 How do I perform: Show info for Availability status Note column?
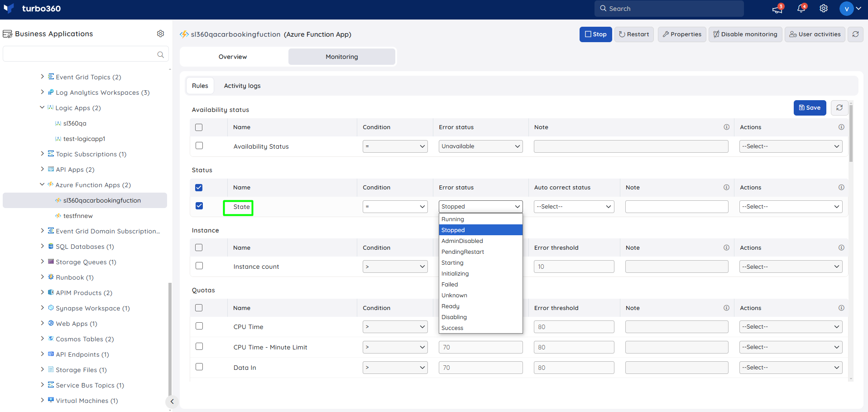tap(726, 127)
